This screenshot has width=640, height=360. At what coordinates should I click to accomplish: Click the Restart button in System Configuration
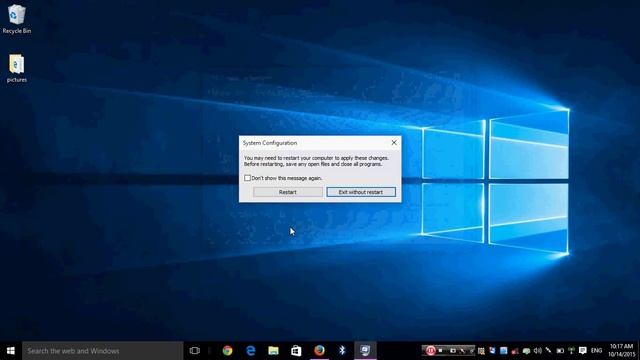click(x=288, y=192)
